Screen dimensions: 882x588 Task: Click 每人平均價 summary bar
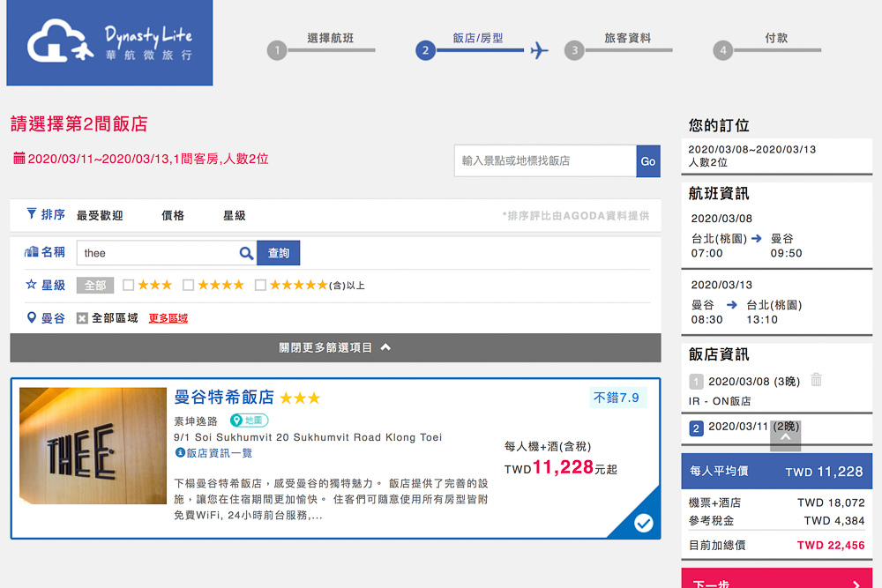tap(776, 472)
